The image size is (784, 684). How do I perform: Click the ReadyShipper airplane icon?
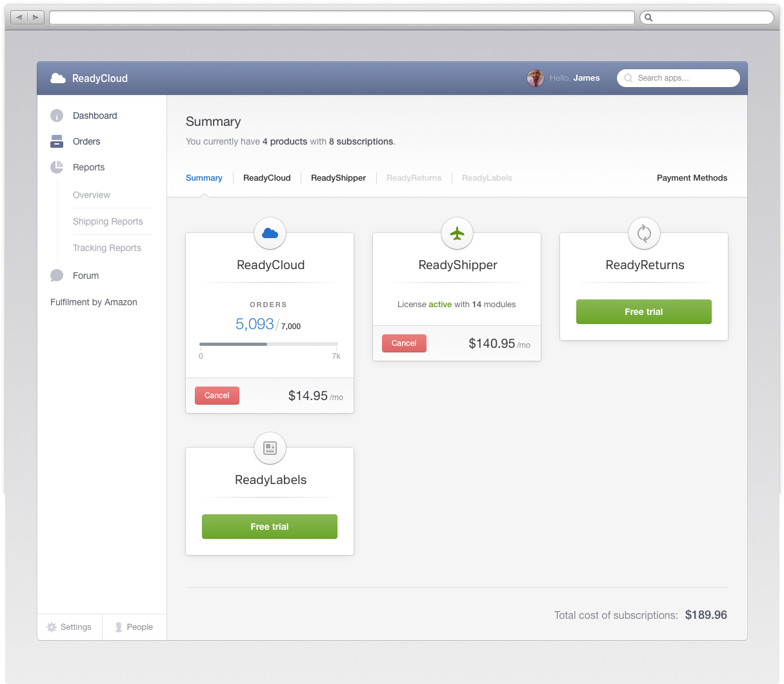(x=457, y=233)
